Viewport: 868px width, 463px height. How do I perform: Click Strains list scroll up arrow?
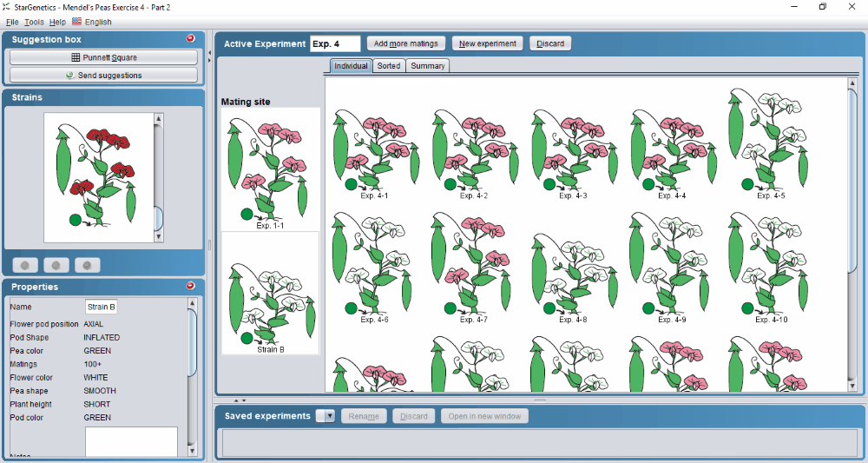pos(158,118)
